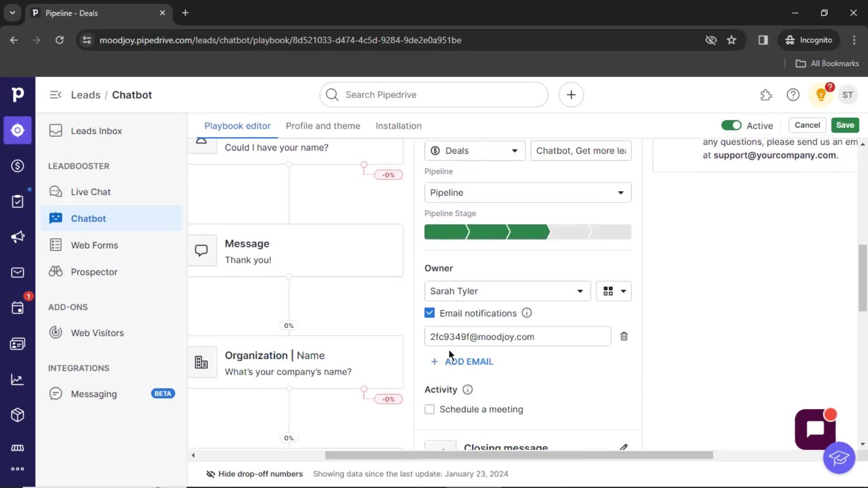The width and height of the screenshot is (868, 488).
Task: Click the Message speech bubble block icon
Action: (x=201, y=250)
